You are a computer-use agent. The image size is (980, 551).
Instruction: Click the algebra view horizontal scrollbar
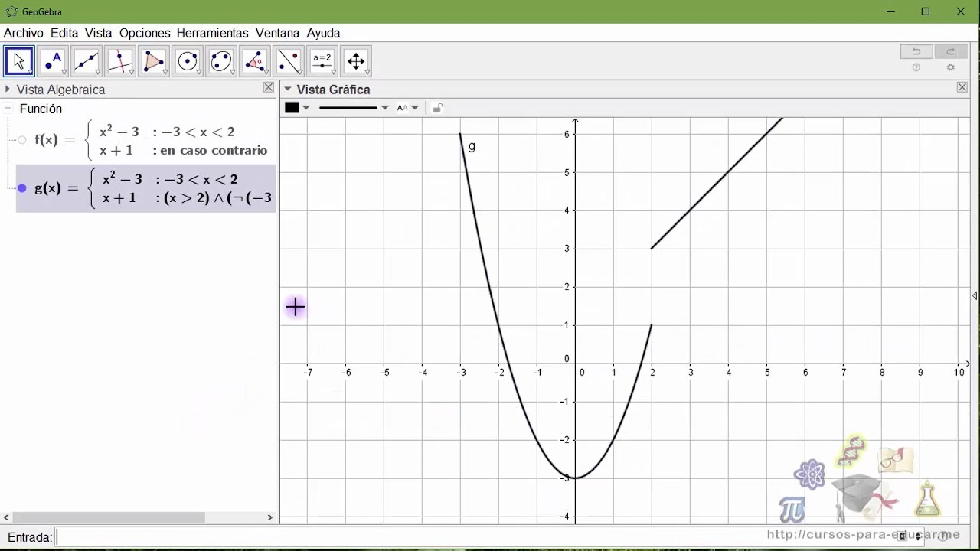click(x=109, y=518)
